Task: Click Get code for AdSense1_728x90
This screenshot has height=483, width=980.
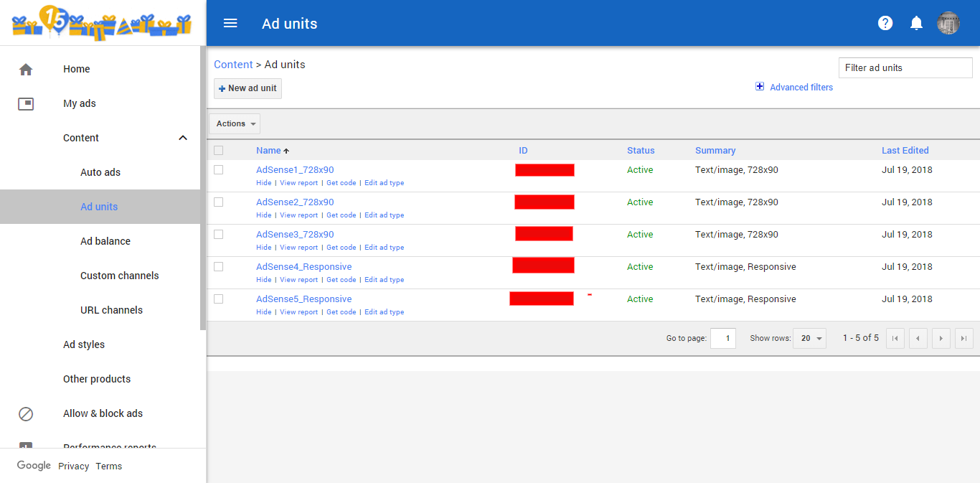Action: click(341, 183)
